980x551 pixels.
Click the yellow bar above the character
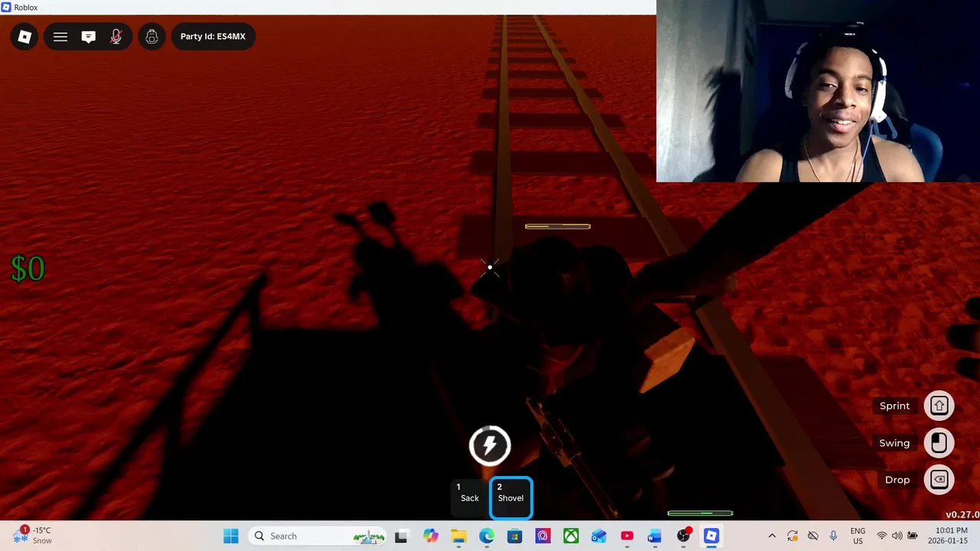557,227
